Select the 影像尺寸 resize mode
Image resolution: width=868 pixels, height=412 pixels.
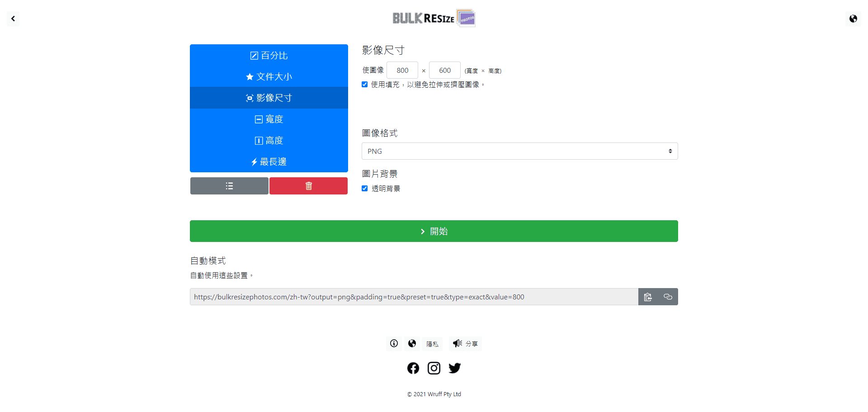click(269, 98)
